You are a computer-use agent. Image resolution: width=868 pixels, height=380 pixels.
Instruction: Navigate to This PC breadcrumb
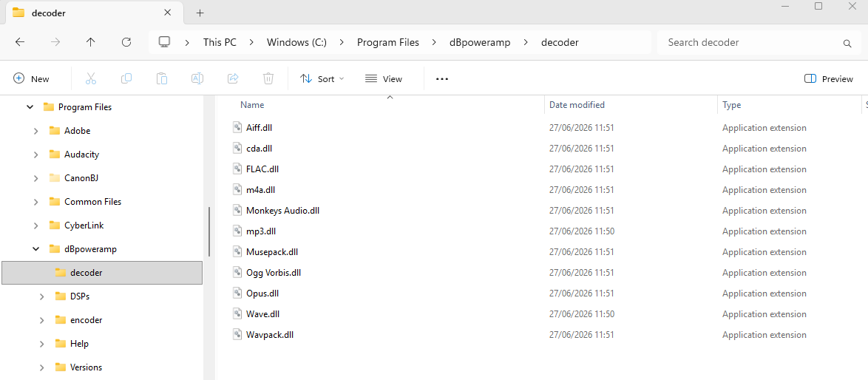click(220, 42)
